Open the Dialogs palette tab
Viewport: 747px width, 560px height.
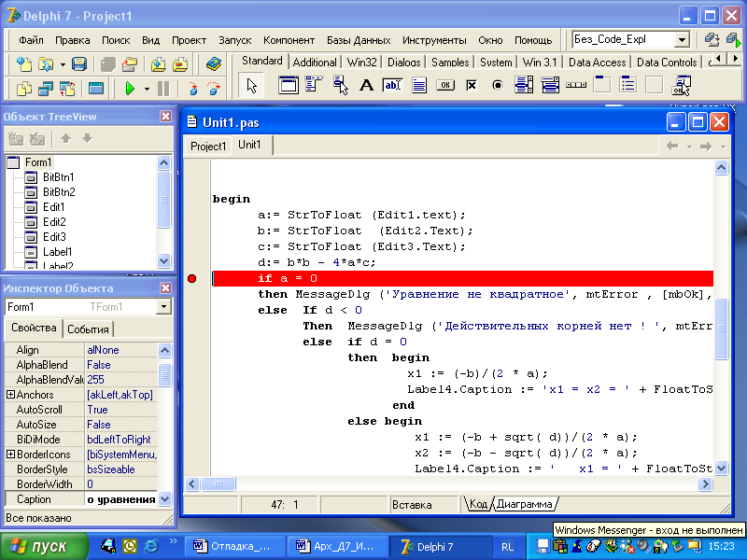click(x=404, y=63)
